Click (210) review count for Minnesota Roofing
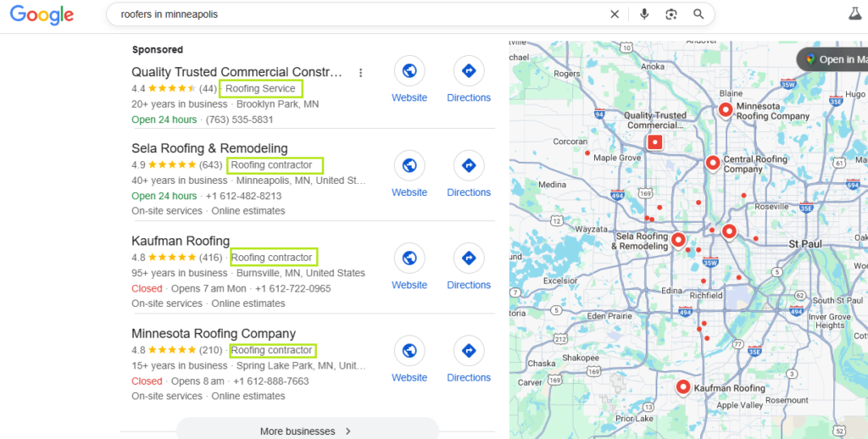Image resolution: width=868 pixels, height=439 pixels. point(210,350)
